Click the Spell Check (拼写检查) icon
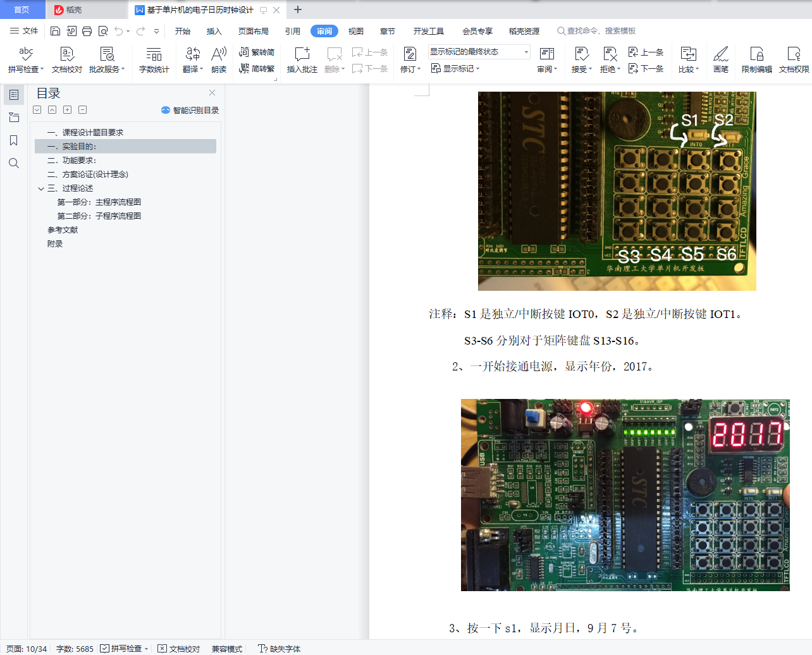Viewport: 812px width, 655px height. click(25, 54)
